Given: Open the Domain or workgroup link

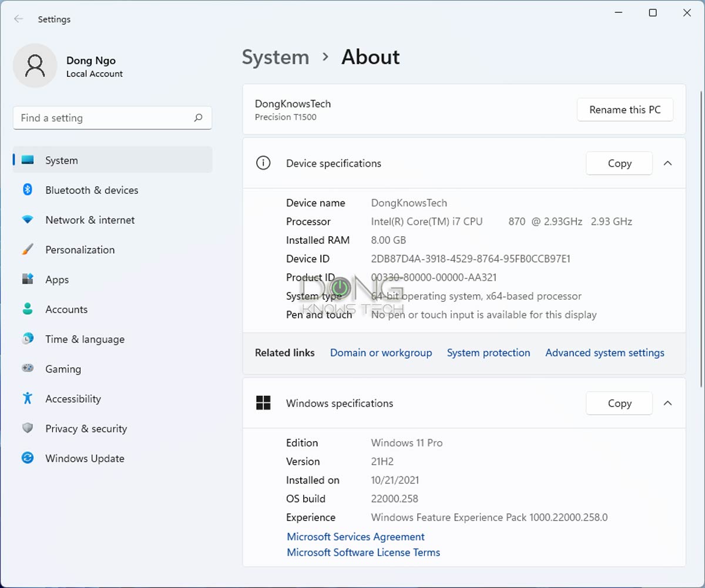Looking at the screenshot, I should (381, 352).
